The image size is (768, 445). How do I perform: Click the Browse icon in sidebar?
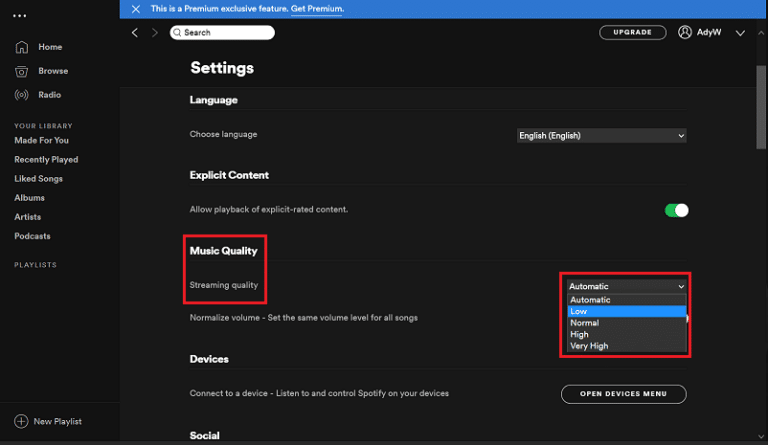(x=22, y=71)
